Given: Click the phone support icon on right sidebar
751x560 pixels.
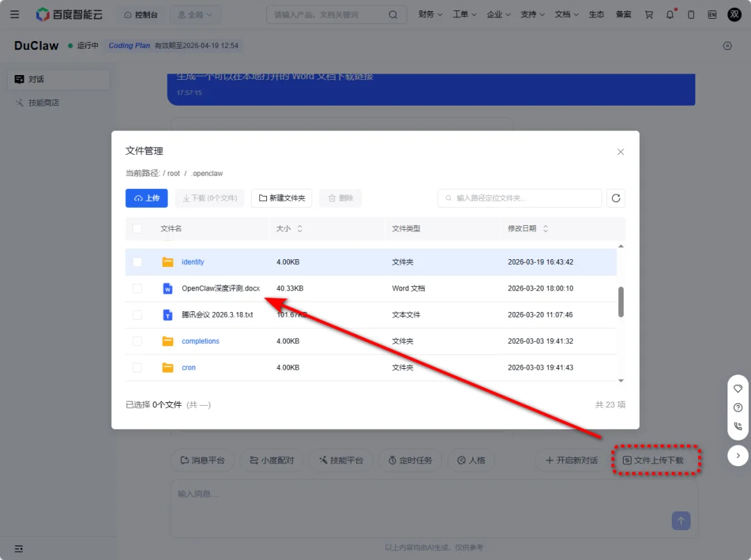Looking at the screenshot, I should (x=738, y=427).
